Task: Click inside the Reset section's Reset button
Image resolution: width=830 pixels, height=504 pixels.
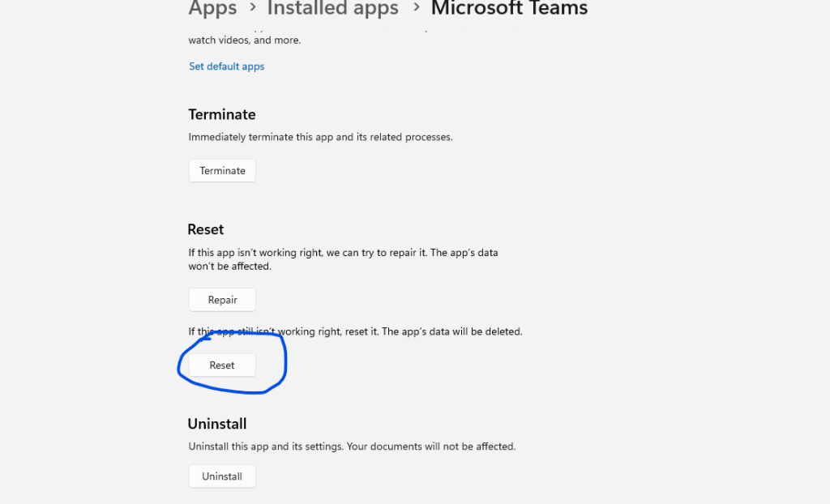Action: (221, 365)
